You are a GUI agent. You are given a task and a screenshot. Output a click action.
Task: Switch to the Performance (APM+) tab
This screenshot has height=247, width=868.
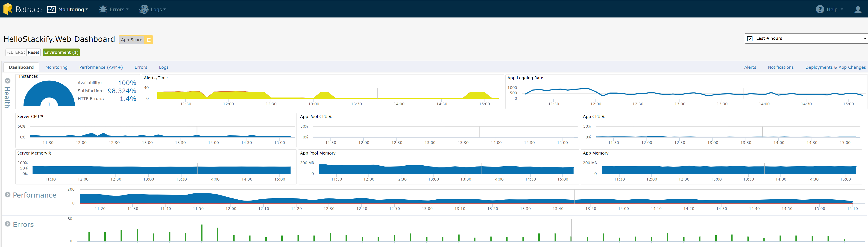(x=101, y=67)
